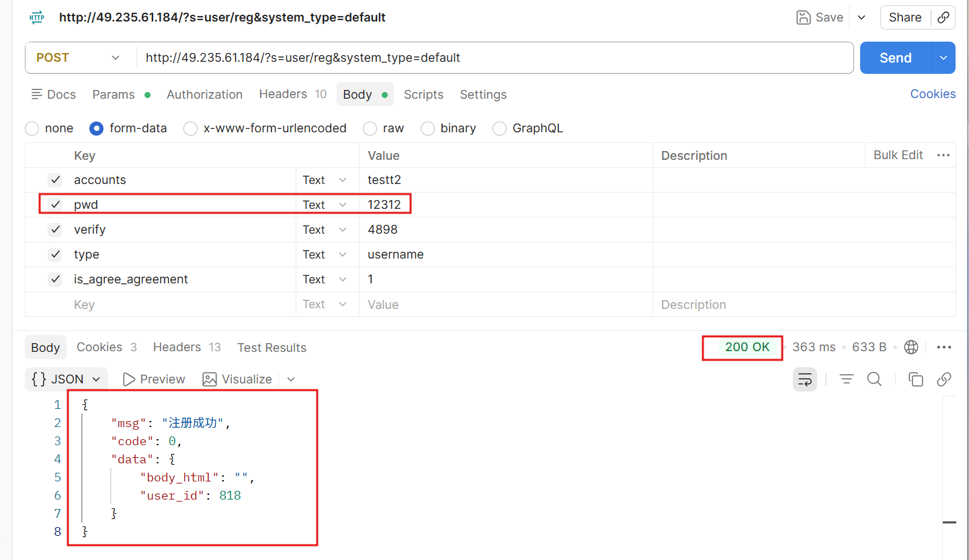
Task: Click the Share button
Action: tap(905, 17)
